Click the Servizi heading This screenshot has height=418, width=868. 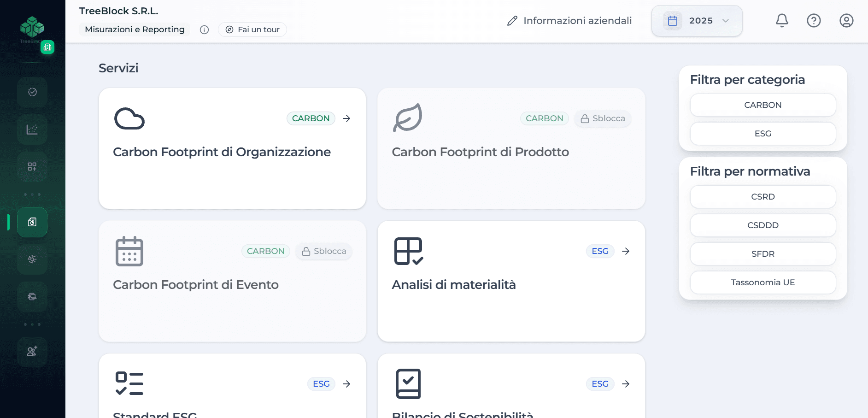[118, 68]
